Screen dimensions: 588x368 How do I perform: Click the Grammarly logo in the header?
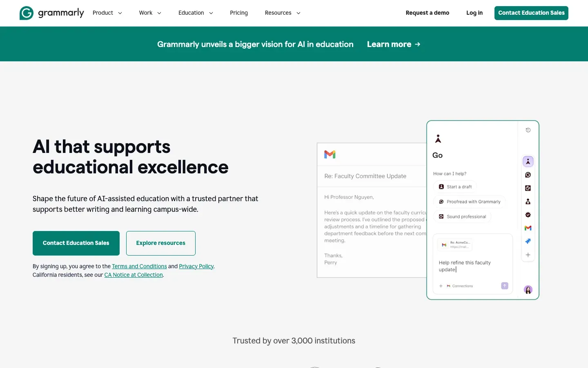[51, 13]
